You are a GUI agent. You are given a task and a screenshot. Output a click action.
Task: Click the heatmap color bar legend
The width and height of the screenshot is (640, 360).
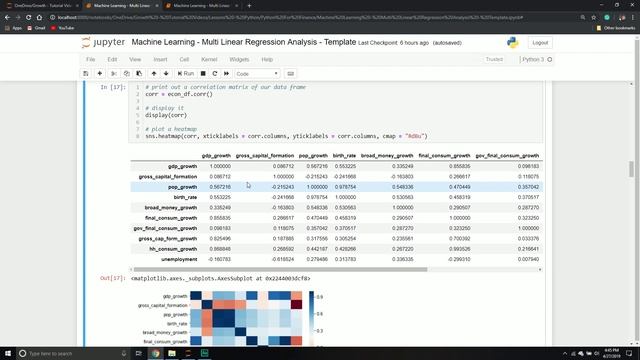pyautogui.click(x=311, y=318)
